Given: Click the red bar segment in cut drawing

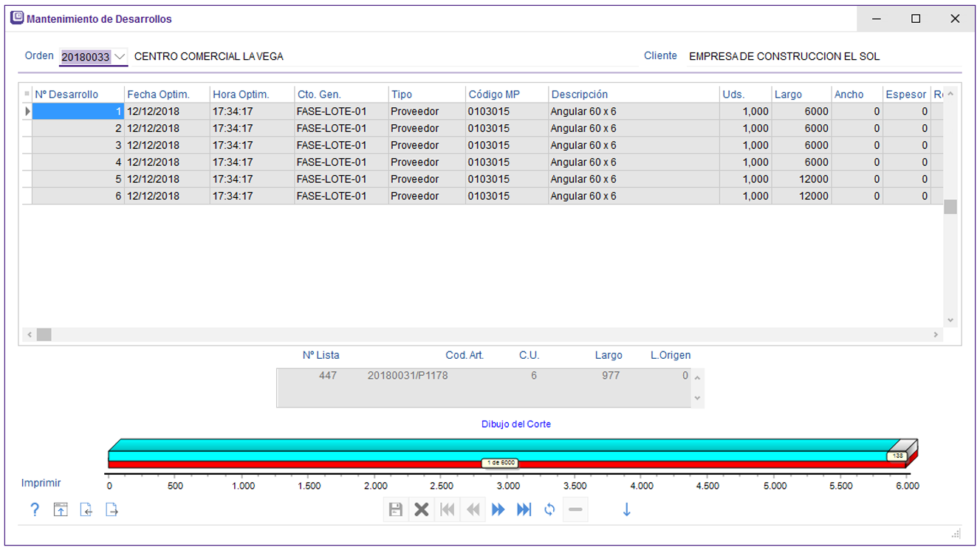Looking at the screenshot, I should (x=295, y=464).
